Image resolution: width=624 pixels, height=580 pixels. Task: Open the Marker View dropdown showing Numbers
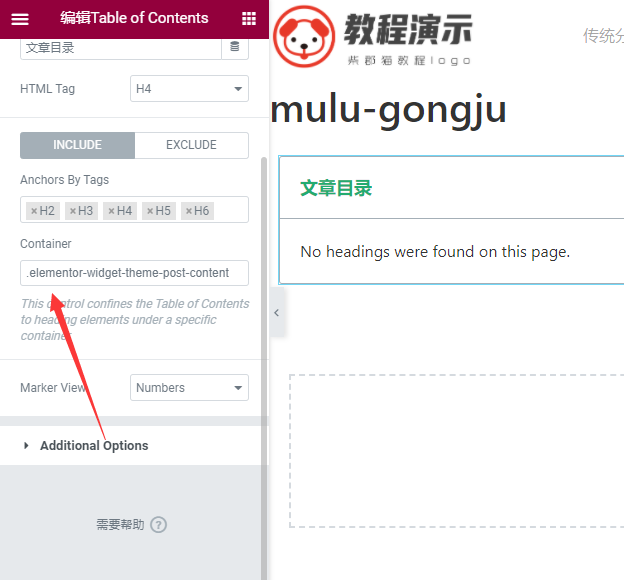click(189, 387)
